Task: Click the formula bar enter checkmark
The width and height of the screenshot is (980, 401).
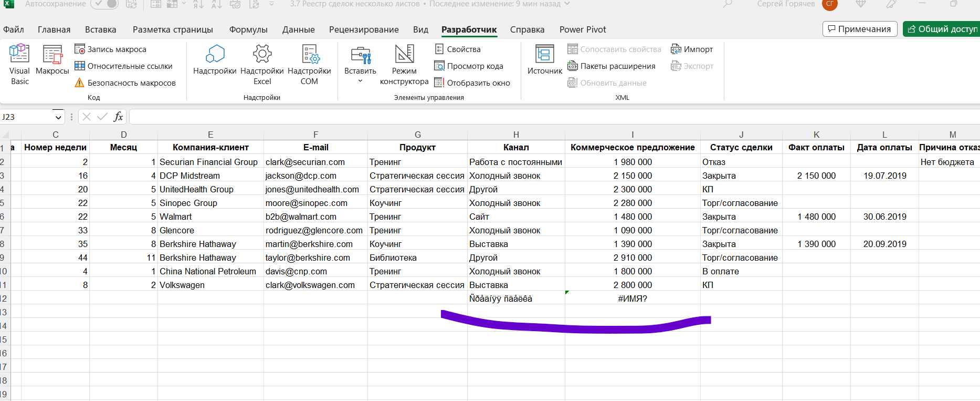Action: 102,117
